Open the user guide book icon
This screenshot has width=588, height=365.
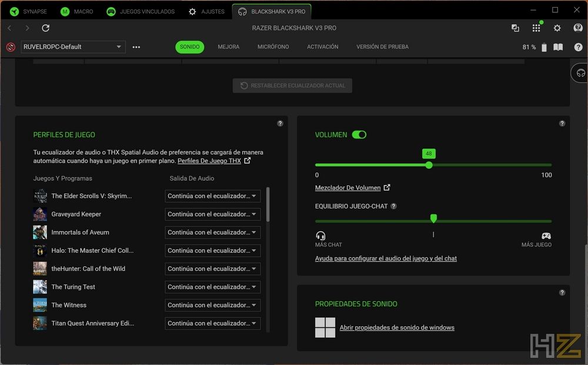(x=558, y=47)
